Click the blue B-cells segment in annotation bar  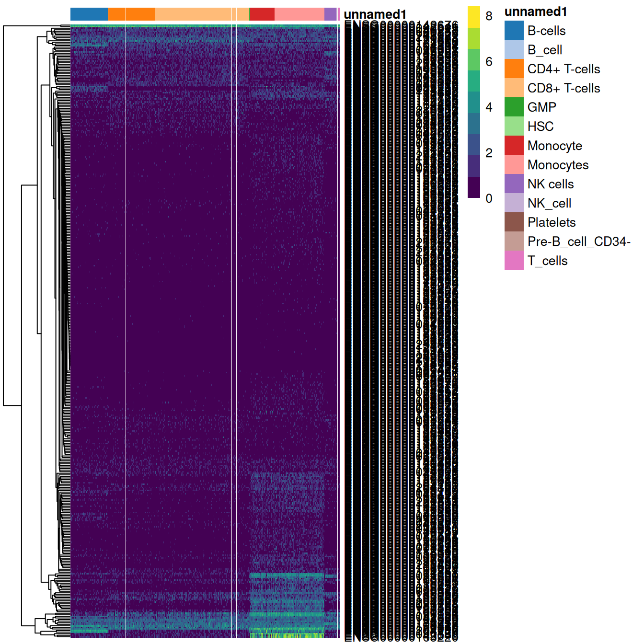89,14
